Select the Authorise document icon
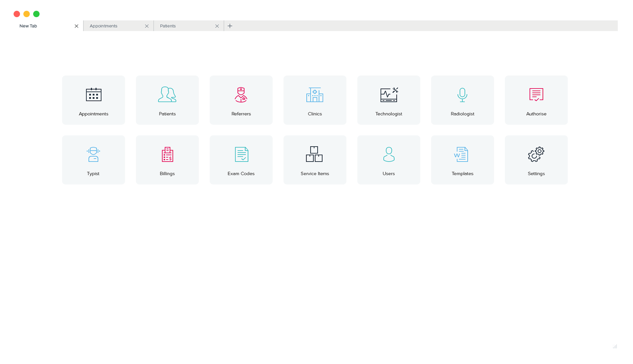Screen dimensions: 633x364 point(536,95)
